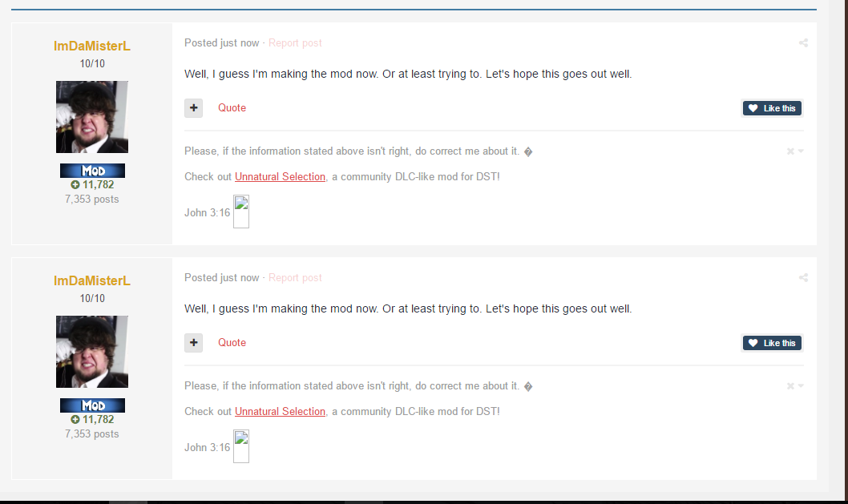Click the green reputation icon in first post
This screenshot has width=848, height=504.
click(75, 185)
